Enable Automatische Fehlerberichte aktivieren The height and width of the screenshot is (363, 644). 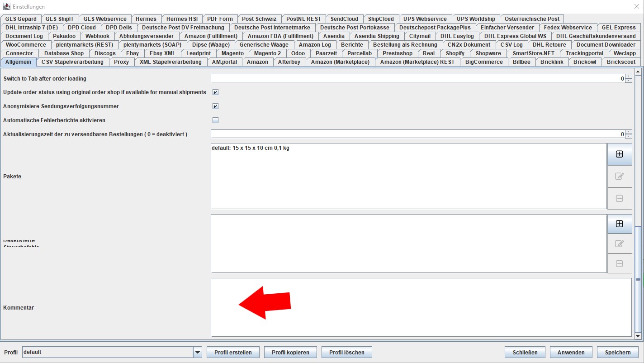pos(215,120)
